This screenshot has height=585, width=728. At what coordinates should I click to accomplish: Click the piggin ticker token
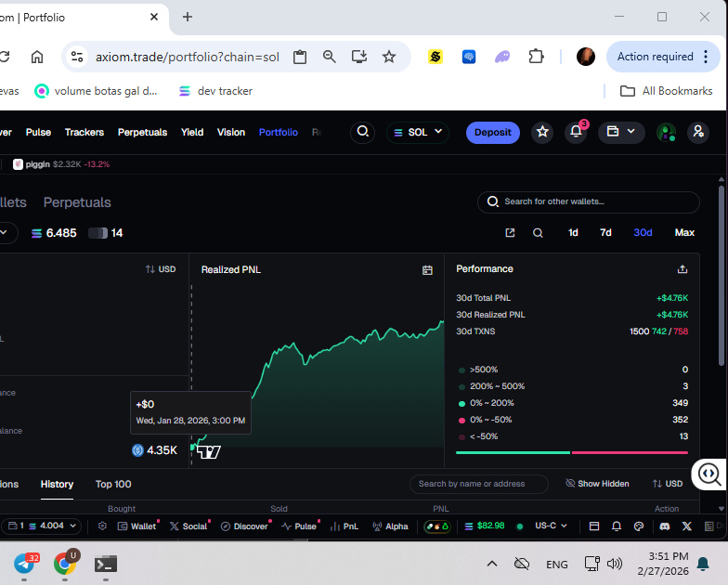coord(61,164)
